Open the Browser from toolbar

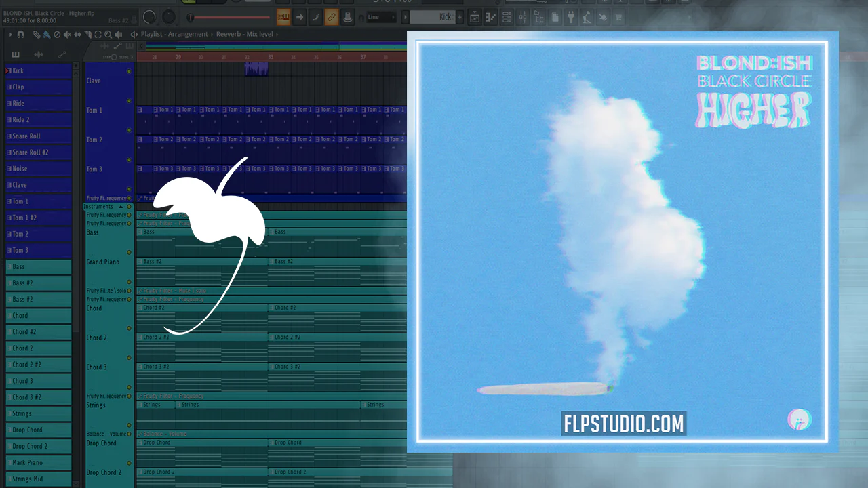coord(538,17)
